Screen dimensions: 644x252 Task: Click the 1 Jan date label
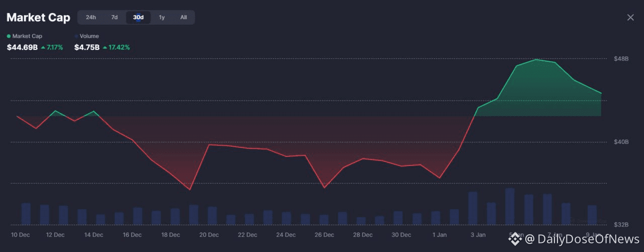tap(440, 235)
